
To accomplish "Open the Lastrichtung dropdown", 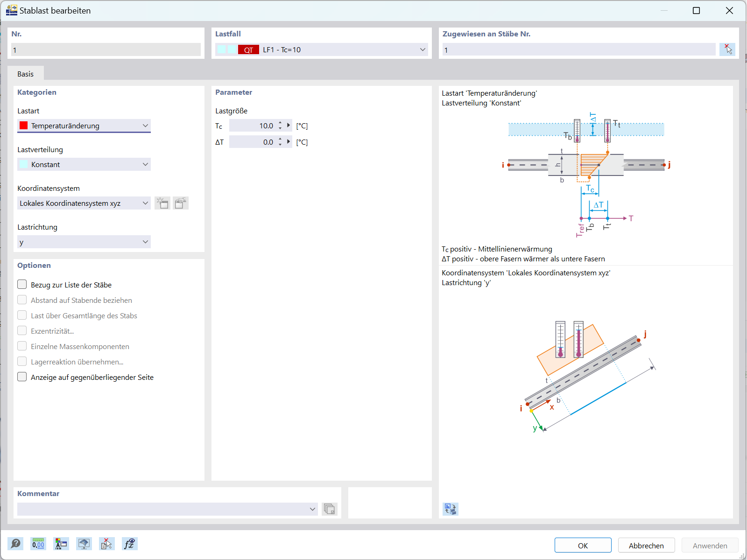I will tap(146, 242).
